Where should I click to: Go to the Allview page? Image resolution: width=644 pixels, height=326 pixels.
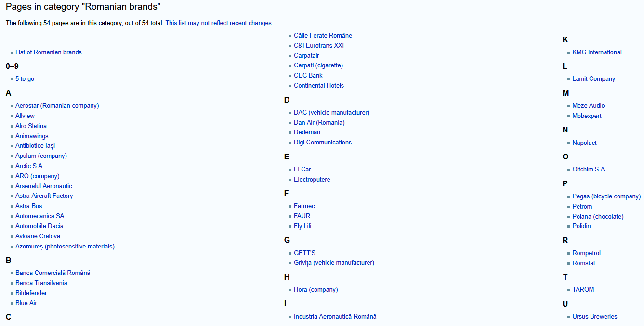click(25, 116)
